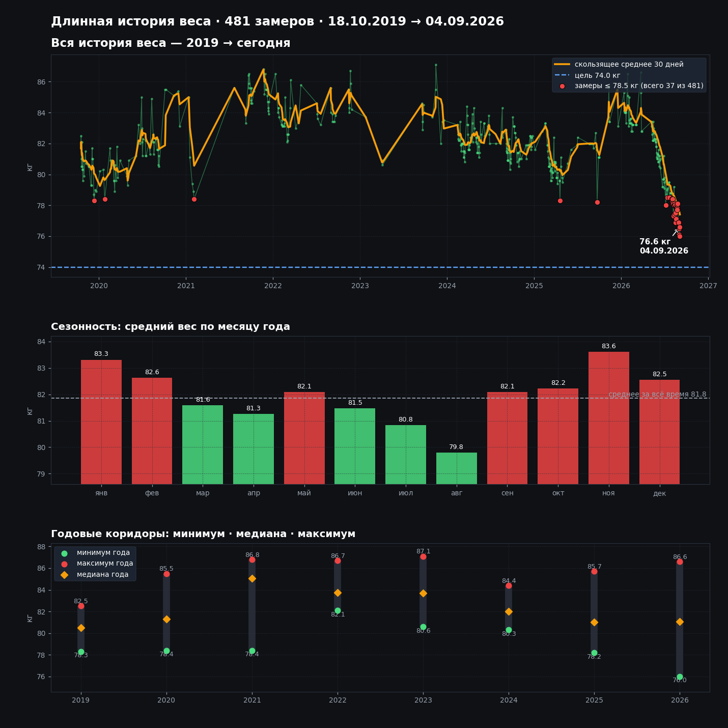
Task: Click the сентябрь bar in the seasonality chart
Action: coord(507,438)
